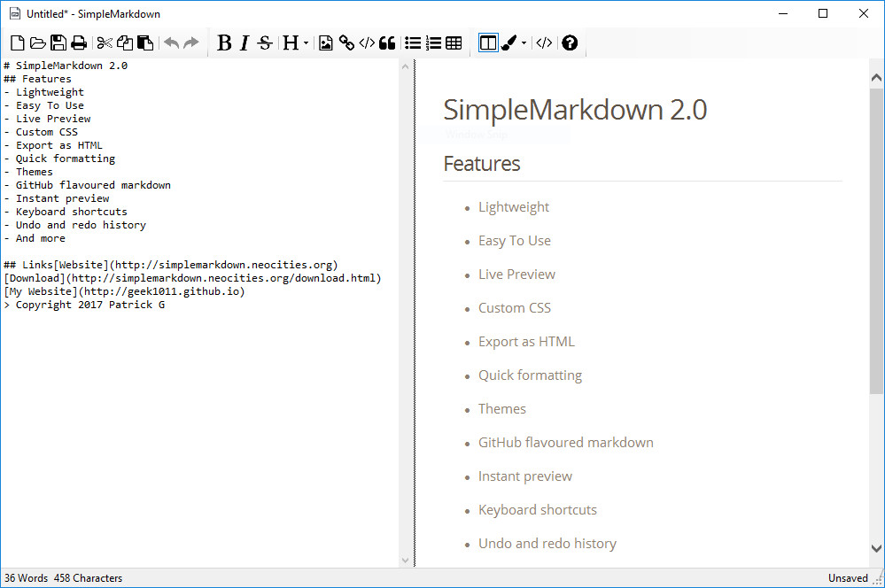The height and width of the screenshot is (588, 885).
Task: Apply italic formatting
Action: point(244,43)
